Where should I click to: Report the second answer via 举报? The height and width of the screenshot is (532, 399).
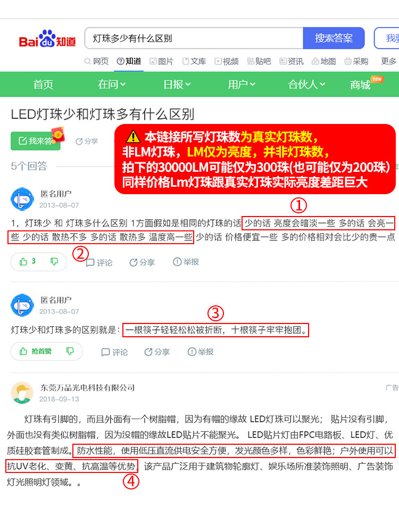tap(201, 352)
